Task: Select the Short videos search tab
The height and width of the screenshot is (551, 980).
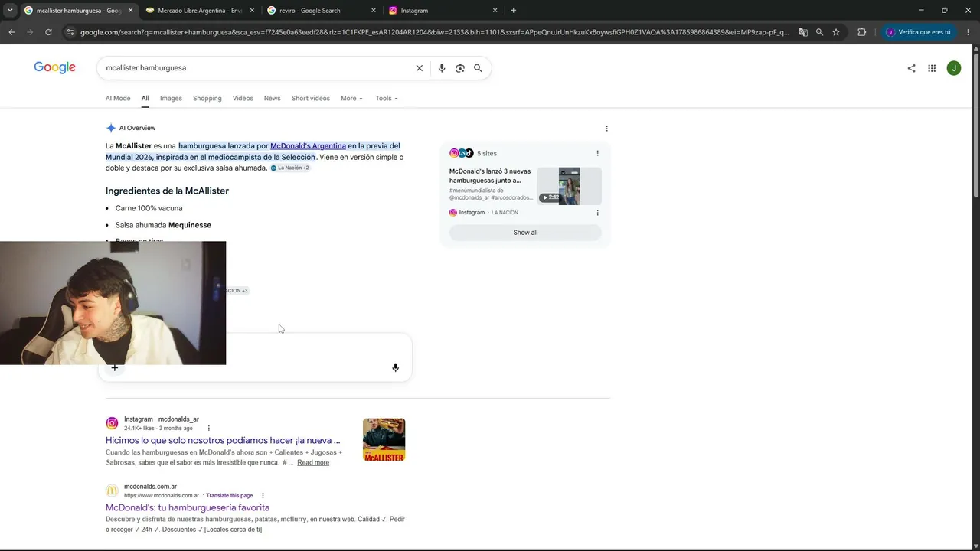Action: 311,99
